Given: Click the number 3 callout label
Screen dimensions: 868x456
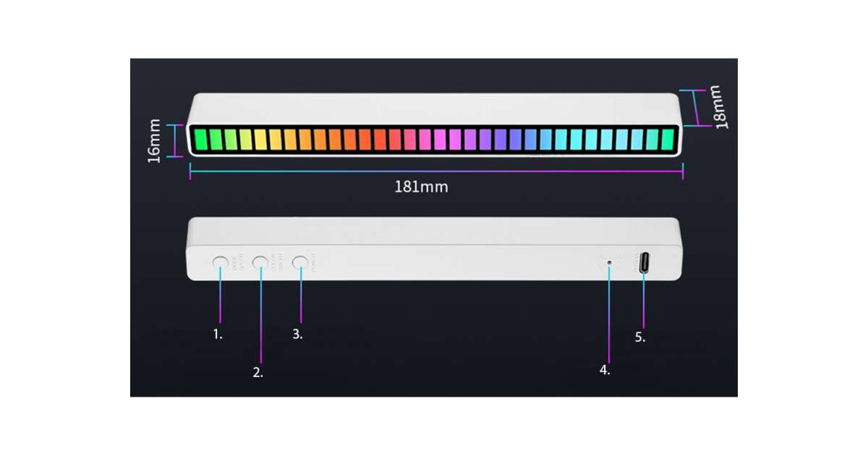Looking at the screenshot, I should [x=297, y=334].
